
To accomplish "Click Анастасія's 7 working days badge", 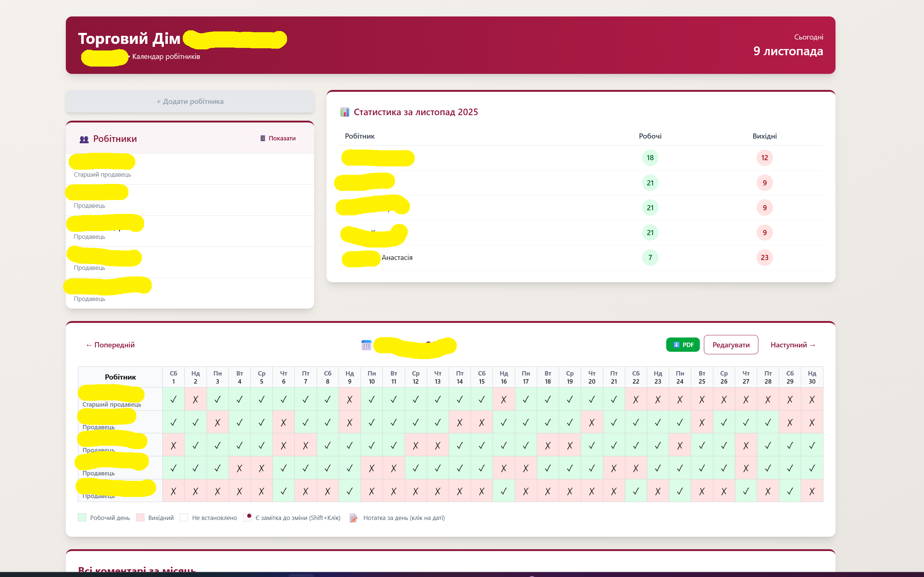I will click(650, 257).
